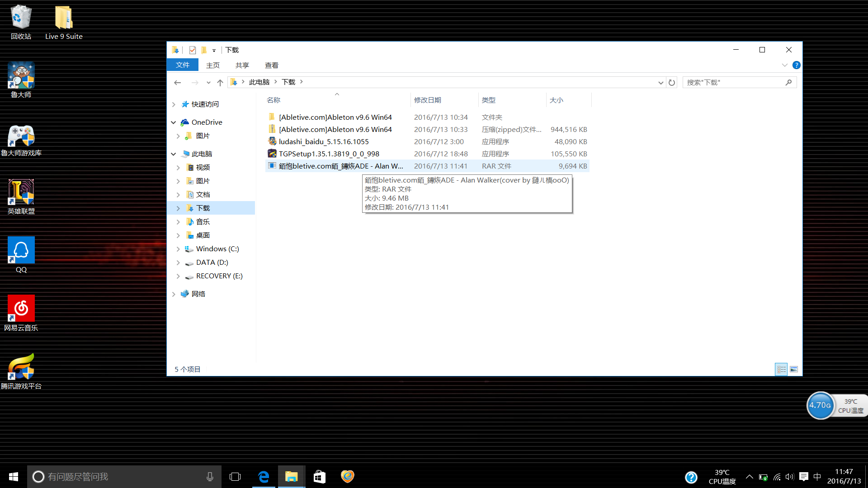Open the Help question mark icon
This screenshot has height=488, width=868.
pyautogui.click(x=796, y=65)
